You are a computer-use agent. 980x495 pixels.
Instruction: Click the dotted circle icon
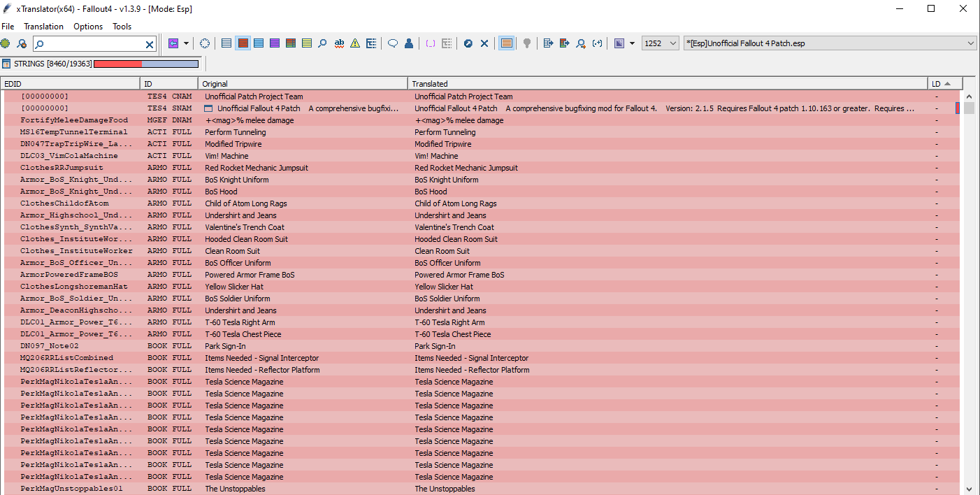pyautogui.click(x=205, y=43)
